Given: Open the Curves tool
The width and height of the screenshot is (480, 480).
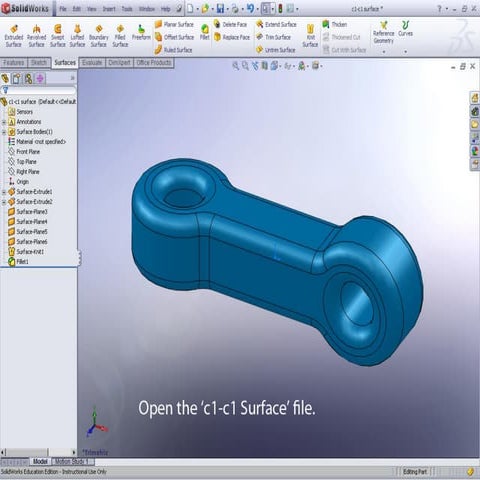Looking at the screenshot, I should (x=405, y=29).
